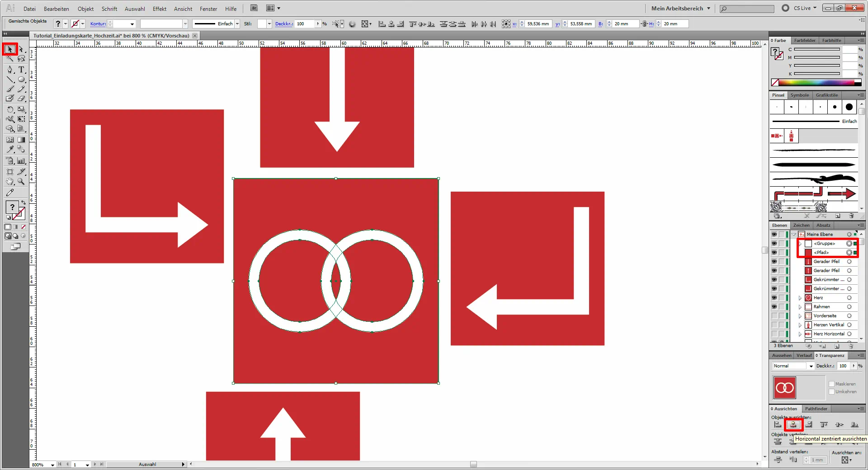Click the Kontur link in control bar

[x=98, y=24]
